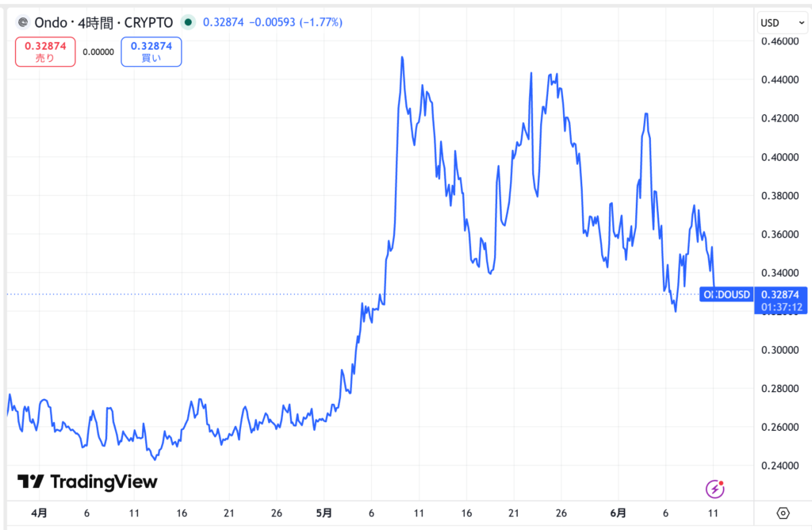The width and height of the screenshot is (812, 530).
Task: Click the green market status dot
Action: pos(188,22)
